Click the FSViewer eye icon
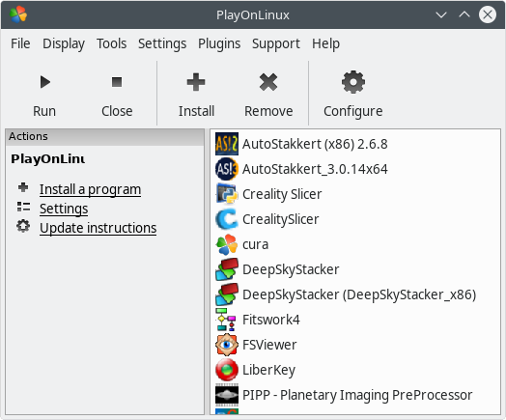The image size is (506, 420). pos(227,345)
